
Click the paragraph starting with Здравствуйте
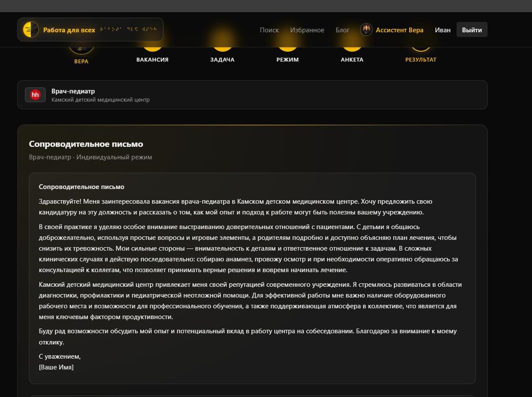[x=235, y=207]
